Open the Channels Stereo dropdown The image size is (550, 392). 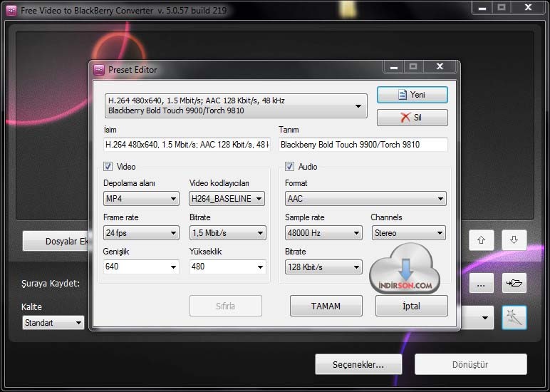click(x=409, y=232)
